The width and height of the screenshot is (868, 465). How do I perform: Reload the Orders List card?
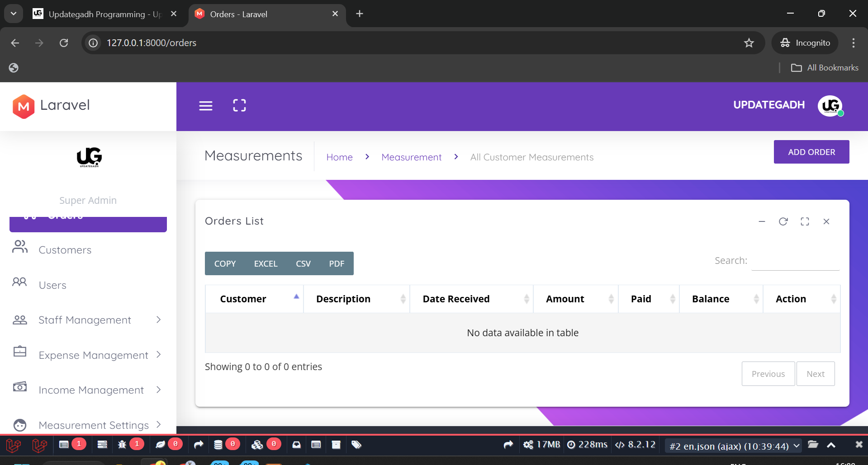783,221
